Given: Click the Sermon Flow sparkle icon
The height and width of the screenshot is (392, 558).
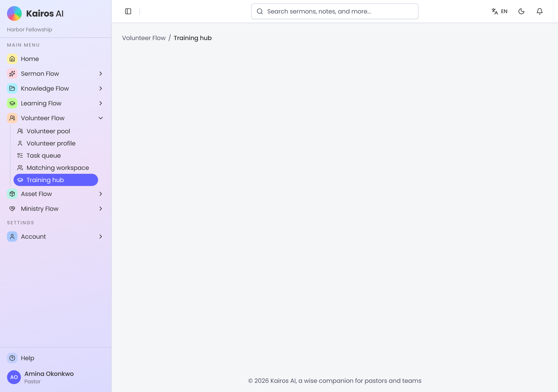Looking at the screenshot, I should [12, 74].
